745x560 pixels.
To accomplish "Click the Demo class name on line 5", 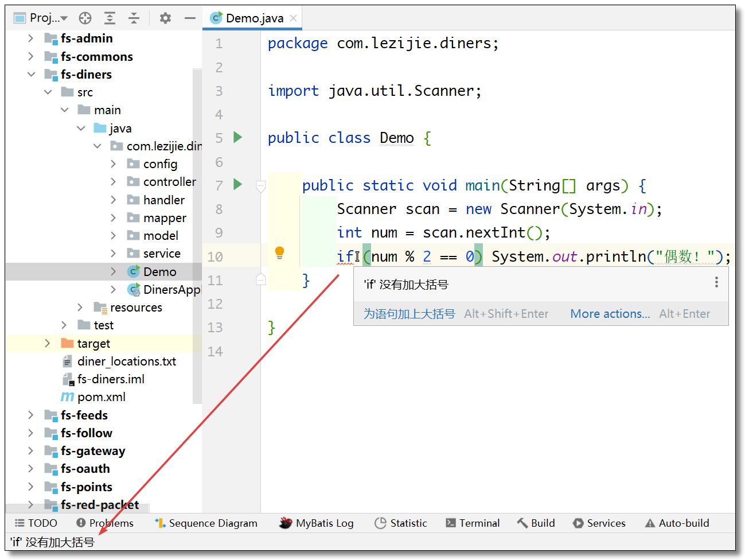I will pyautogui.click(x=397, y=138).
